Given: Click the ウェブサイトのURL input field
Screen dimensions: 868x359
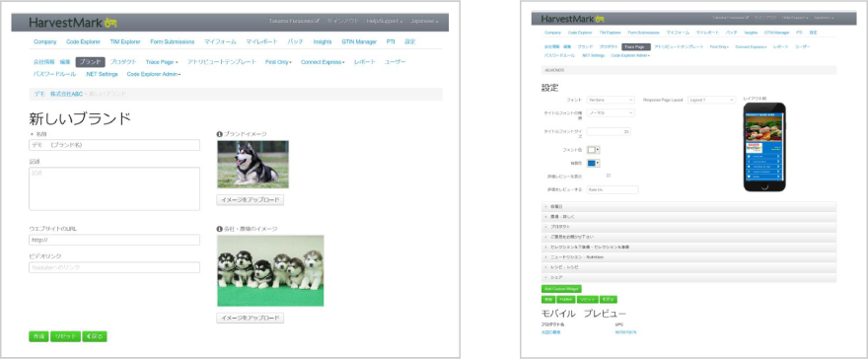Looking at the screenshot, I should pos(114,240).
